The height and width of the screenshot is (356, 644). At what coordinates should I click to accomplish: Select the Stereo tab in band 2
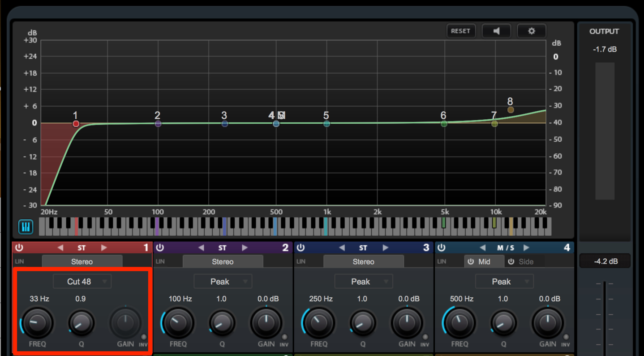tap(223, 261)
